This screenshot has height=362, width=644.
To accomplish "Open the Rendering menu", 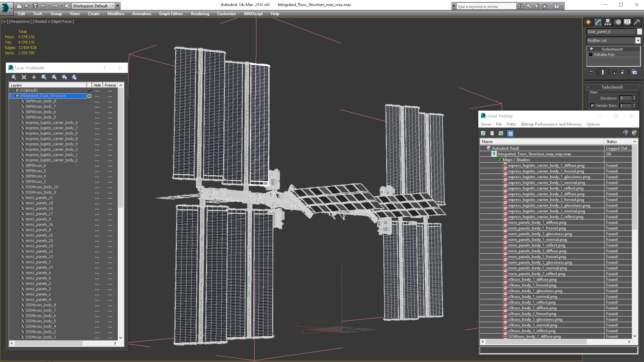I will pos(200,14).
